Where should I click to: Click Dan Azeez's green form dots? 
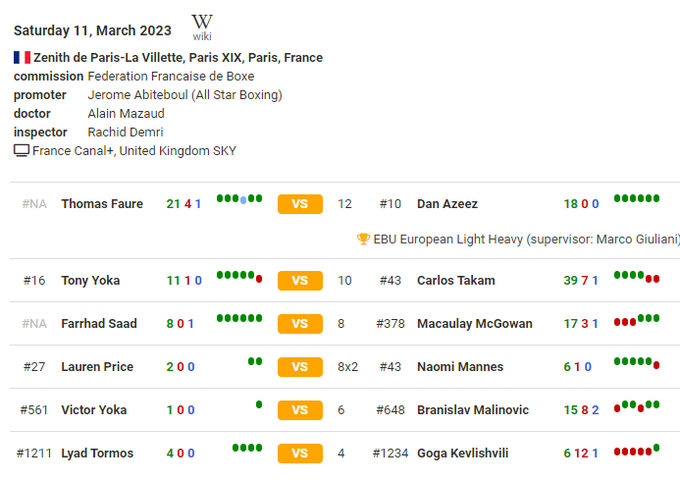pos(637,199)
